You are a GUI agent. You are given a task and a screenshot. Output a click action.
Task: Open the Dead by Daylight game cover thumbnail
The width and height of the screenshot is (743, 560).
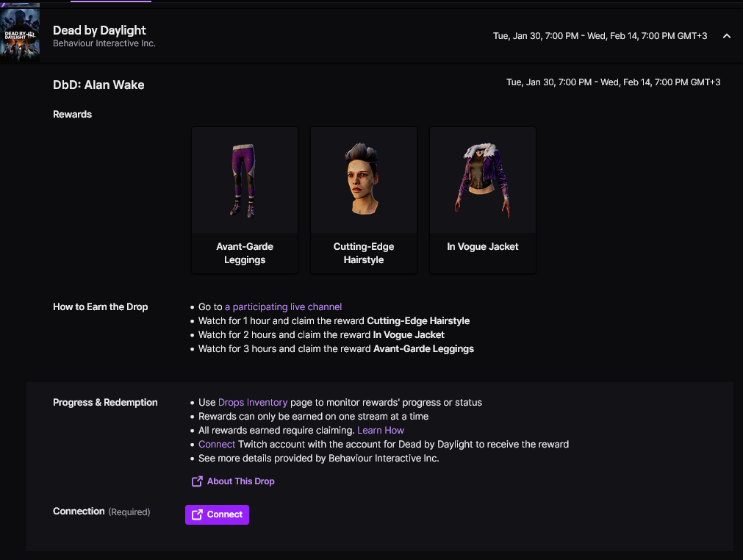point(20,35)
